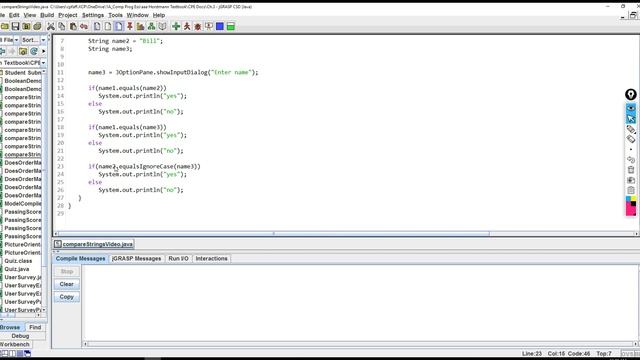
Task: Run the program with the running man
Action: pyautogui.click(x=187, y=27)
